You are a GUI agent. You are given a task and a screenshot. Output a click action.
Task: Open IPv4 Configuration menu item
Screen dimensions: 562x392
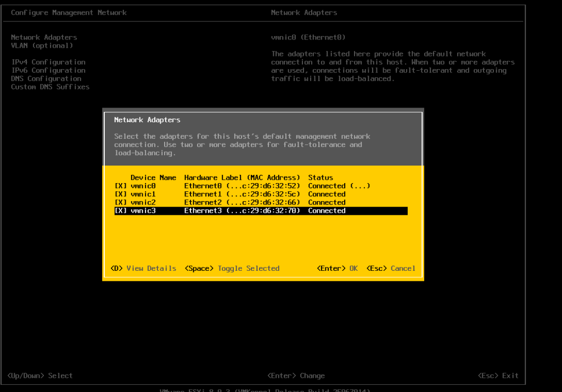pyautogui.click(x=48, y=62)
